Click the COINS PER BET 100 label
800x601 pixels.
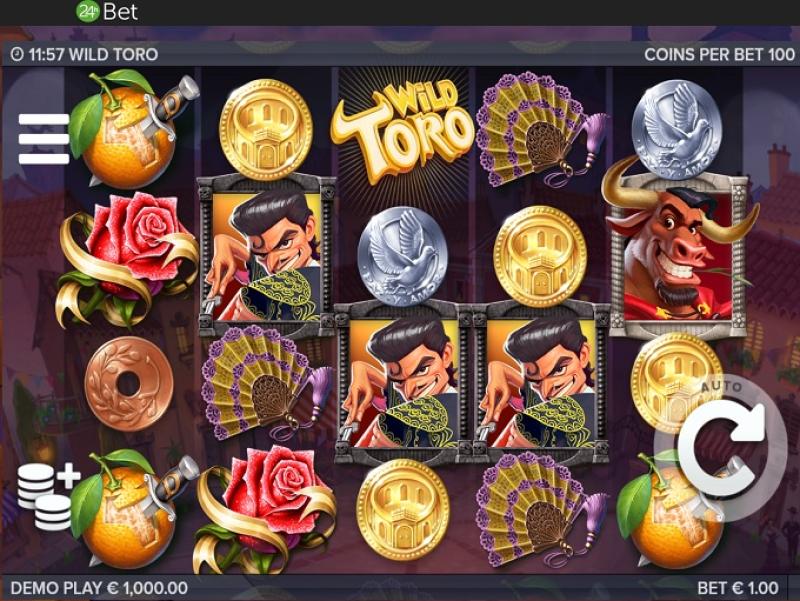click(x=719, y=55)
